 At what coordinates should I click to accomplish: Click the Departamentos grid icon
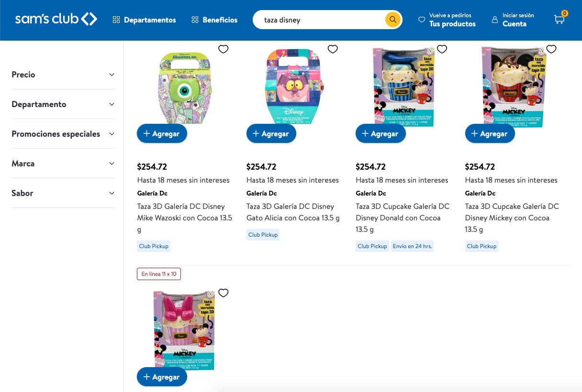click(116, 20)
